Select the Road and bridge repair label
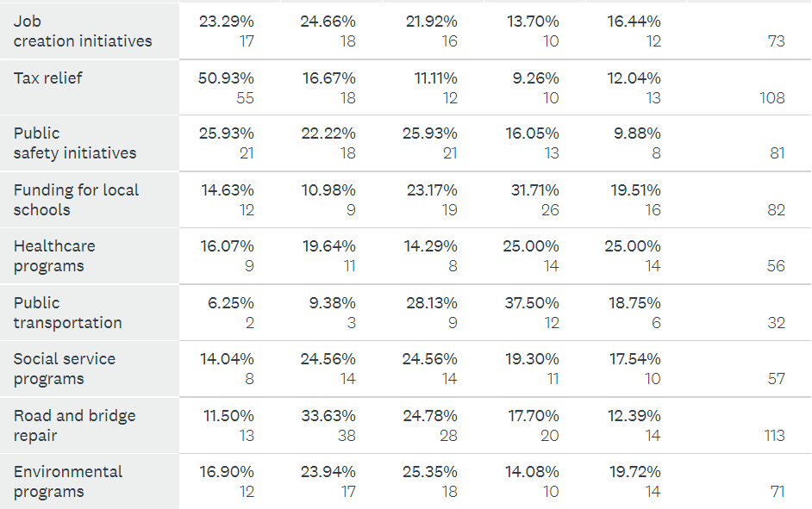 point(74,425)
